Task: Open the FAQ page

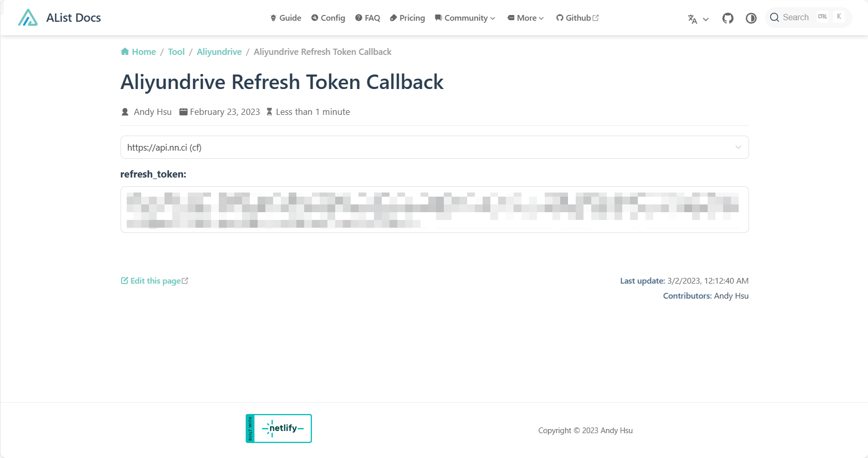Action: click(368, 18)
